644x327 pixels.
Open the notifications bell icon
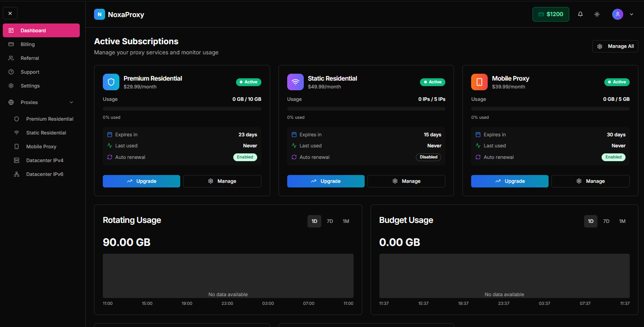click(x=580, y=14)
